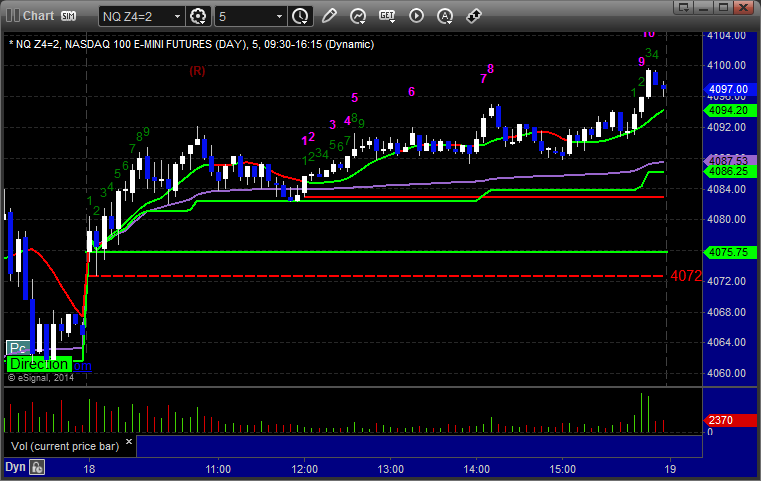Click the window grip bars beside Chart
Viewport: 761px width, 481px height.
[x=13, y=16]
